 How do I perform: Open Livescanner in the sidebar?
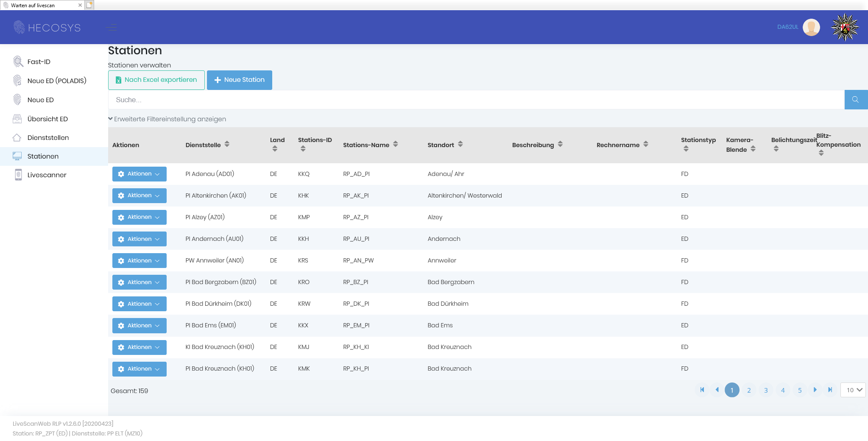[x=47, y=175]
